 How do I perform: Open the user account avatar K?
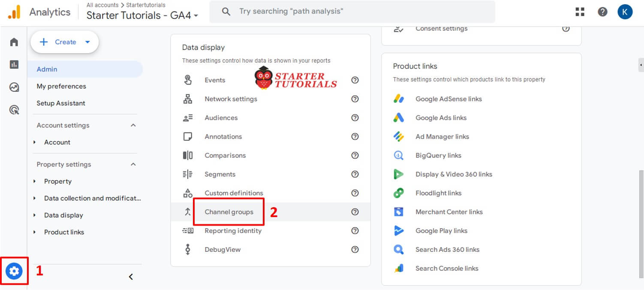tap(625, 12)
